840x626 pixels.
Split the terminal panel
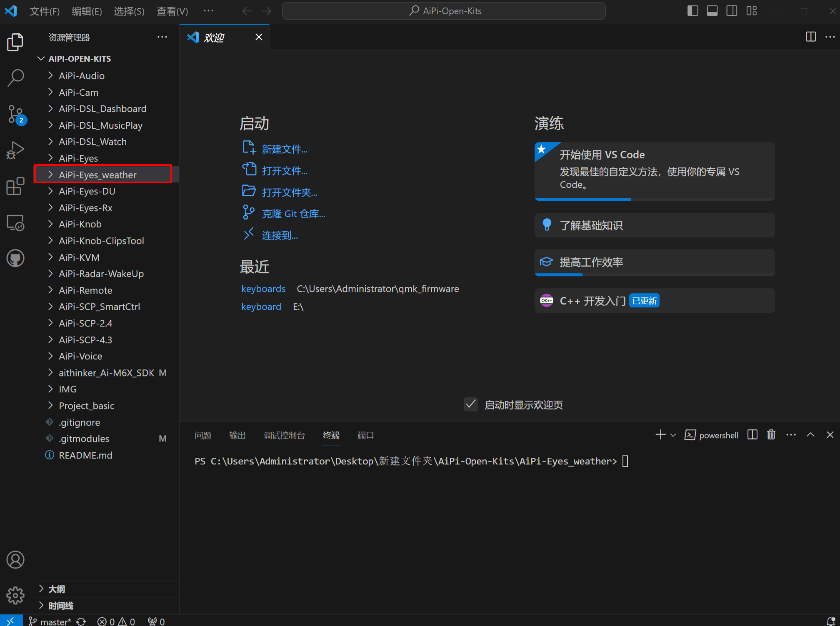point(752,435)
